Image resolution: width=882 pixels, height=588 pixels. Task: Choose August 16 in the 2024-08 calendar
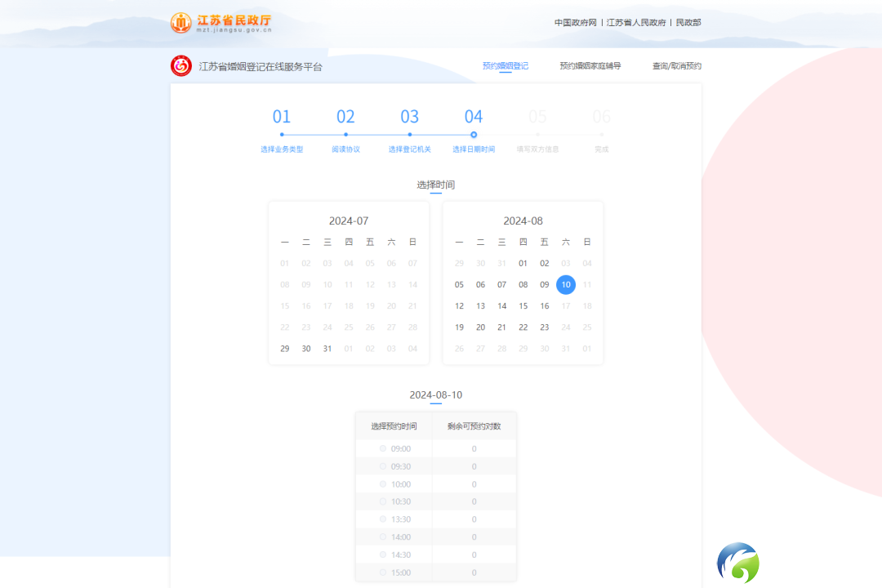(545, 305)
